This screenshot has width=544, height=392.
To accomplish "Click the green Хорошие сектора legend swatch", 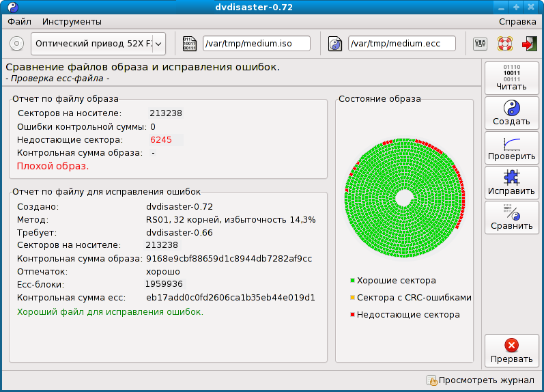I will coord(352,280).
